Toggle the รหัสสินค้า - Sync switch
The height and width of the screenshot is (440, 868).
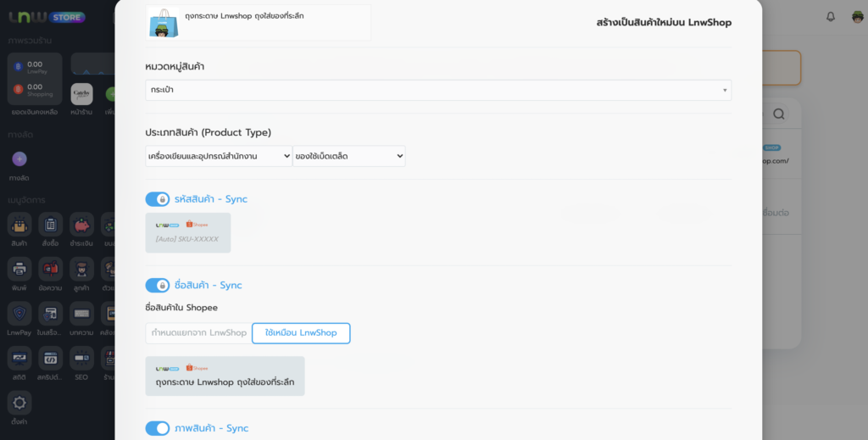point(158,199)
